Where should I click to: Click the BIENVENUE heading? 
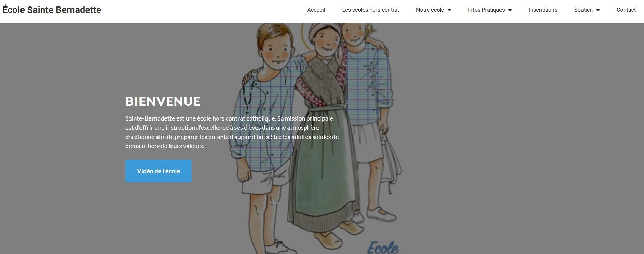(163, 101)
